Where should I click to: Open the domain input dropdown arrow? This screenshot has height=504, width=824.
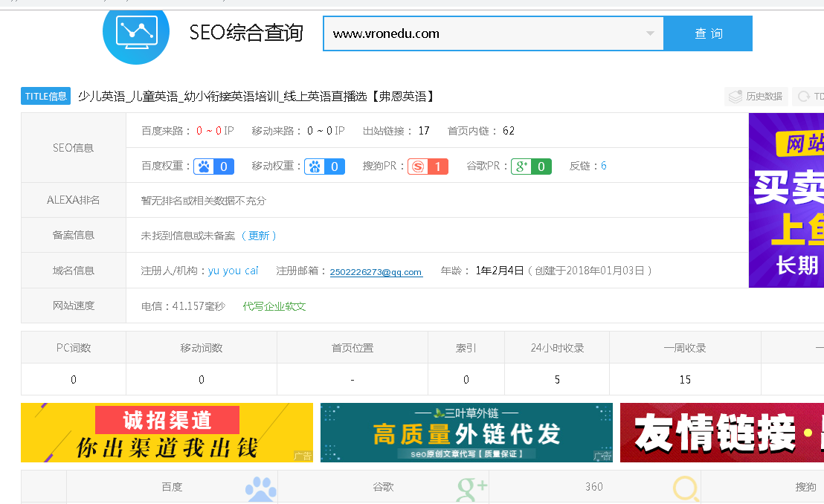coord(650,33)
